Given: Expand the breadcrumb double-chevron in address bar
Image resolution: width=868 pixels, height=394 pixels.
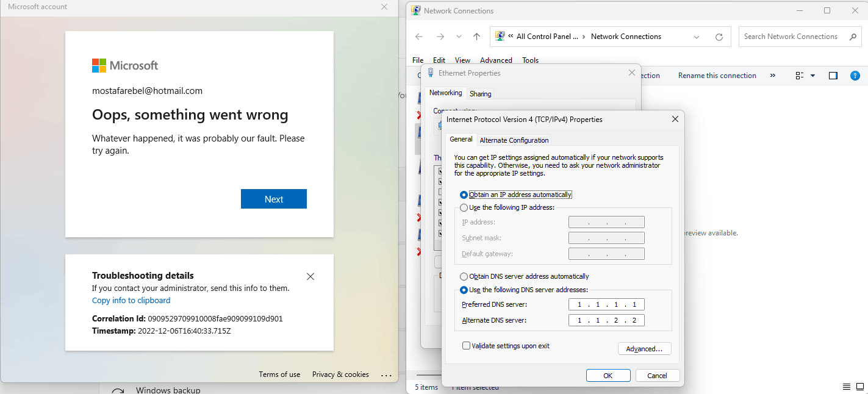Looking at the screenshot, I should point(511,37).
